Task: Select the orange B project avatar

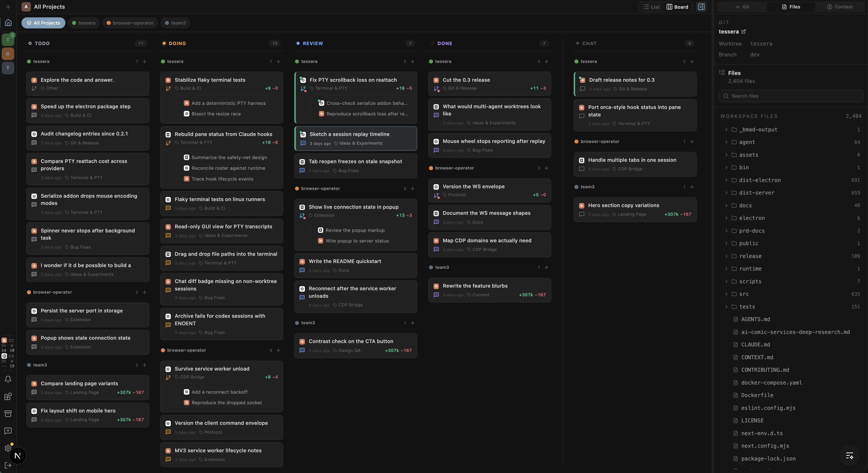Action: (8, 54)
